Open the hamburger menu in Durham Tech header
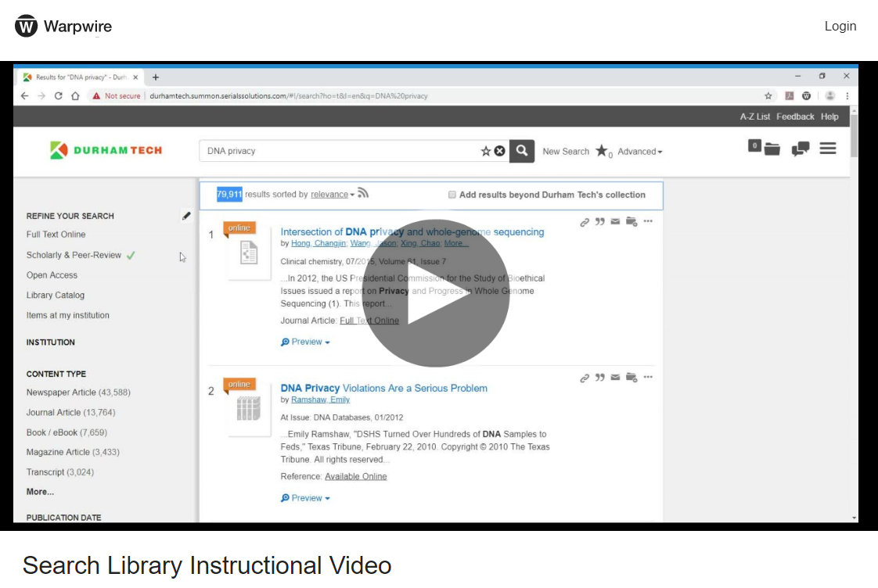The width and height of the screenshot is (878, 588). point(828,148)
